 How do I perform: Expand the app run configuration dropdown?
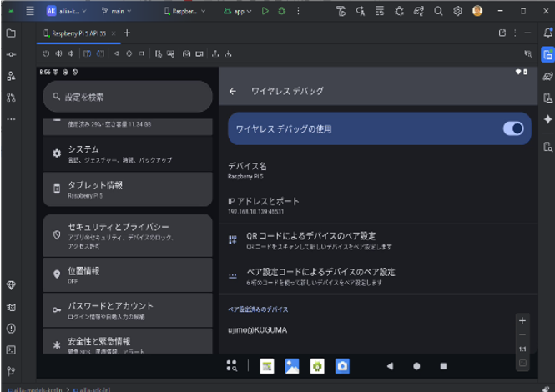(238, 11)
